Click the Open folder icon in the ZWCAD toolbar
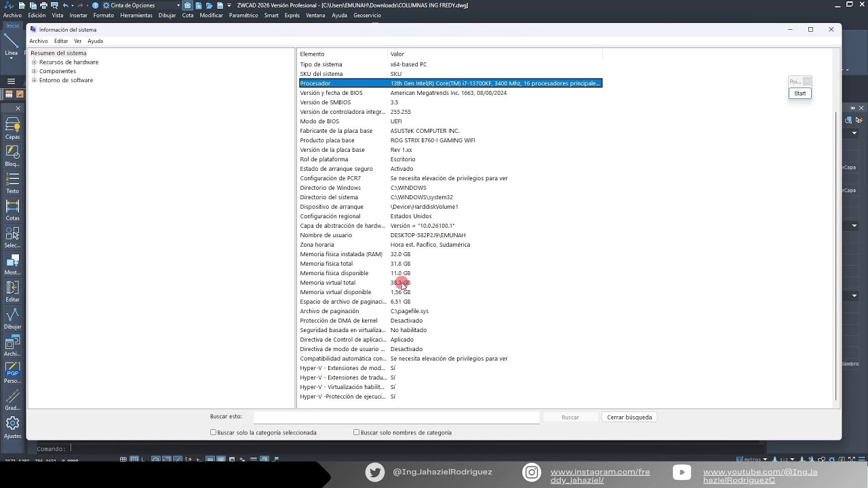 pos(209,5)
